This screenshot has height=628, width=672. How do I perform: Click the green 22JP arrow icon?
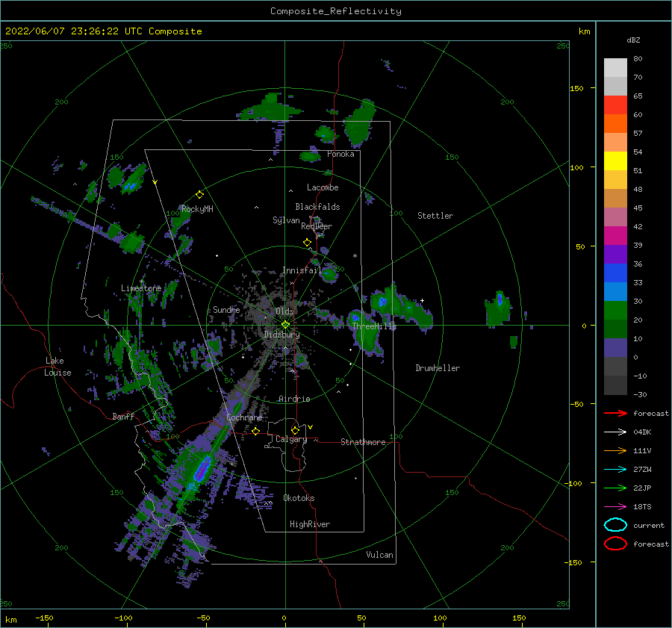[615, 488]
